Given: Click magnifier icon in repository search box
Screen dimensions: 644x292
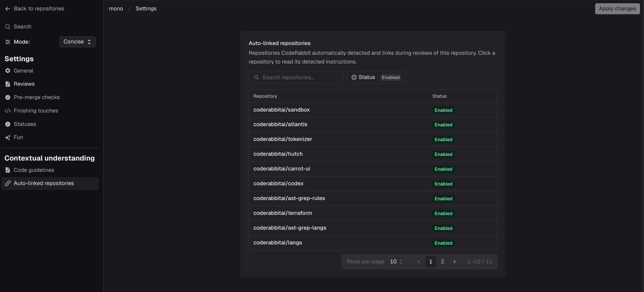Looking at the screenshot, I should tap(257, 77).
